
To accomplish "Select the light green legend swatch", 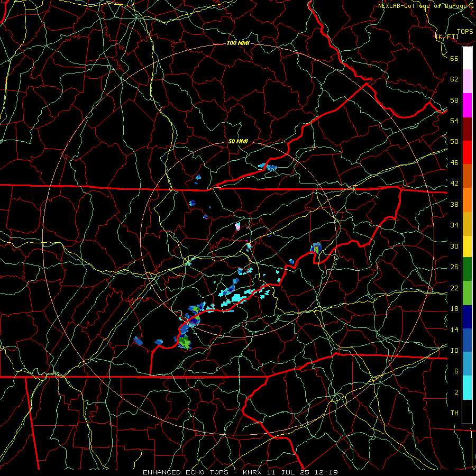I will pos(467,293).
